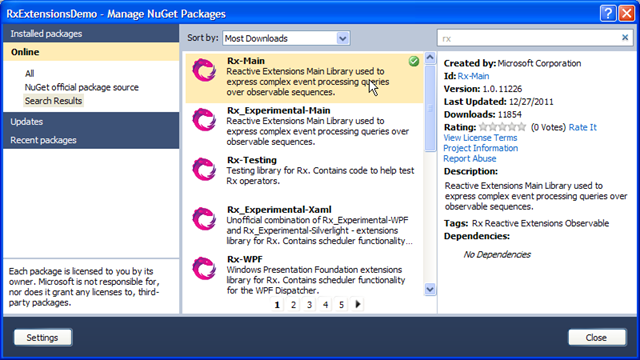The height and width of the screenshot is (360, 640).
Task: Select the Online section
Action: (x=91, y=52)
